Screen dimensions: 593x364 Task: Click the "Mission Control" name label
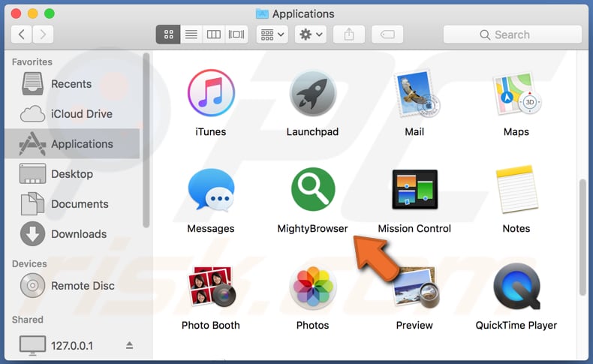point(414,229)
